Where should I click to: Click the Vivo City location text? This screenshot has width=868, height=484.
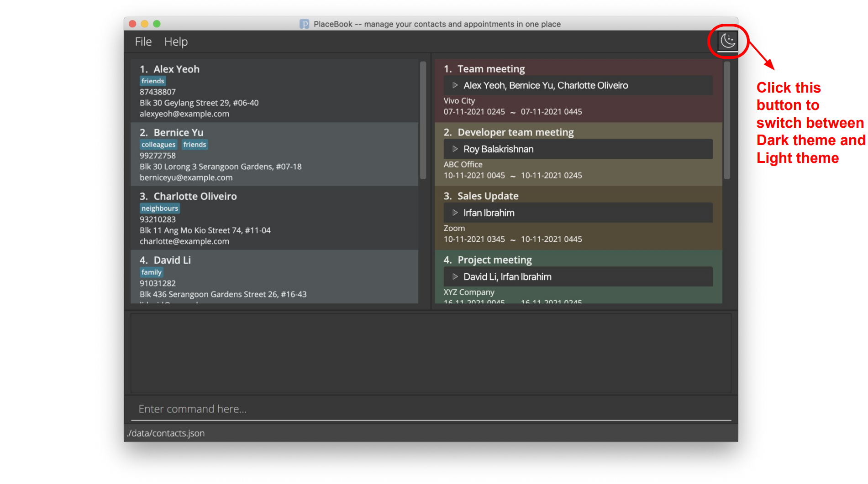click(459, 101)
